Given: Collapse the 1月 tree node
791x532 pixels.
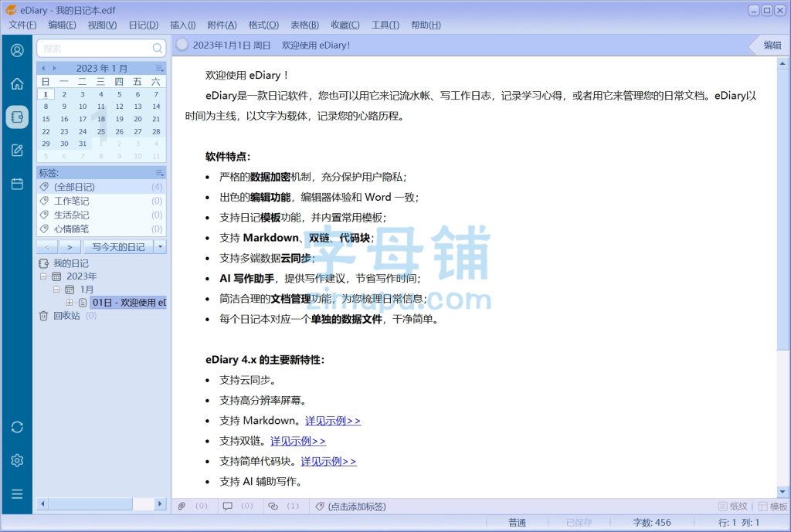Looking at the screenshot, I should [56, 290].
